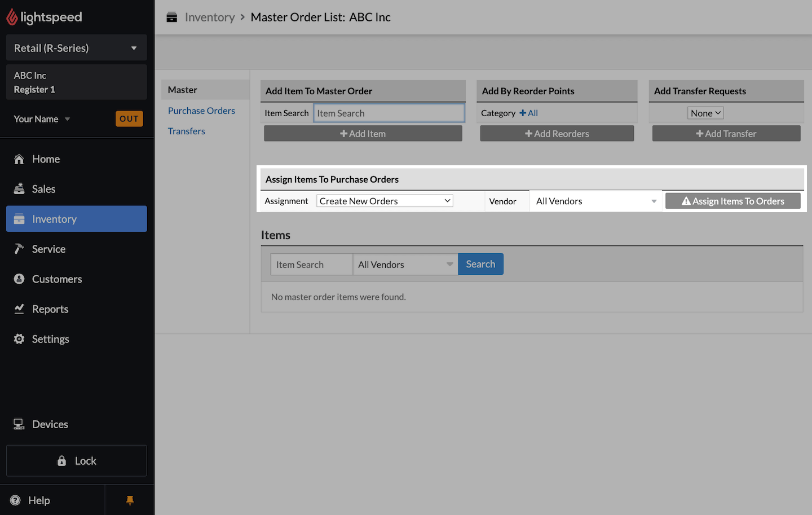Screen dimensions: 812x515
Task: Click the Sales register icon
Action: click(x=19, y=189)
